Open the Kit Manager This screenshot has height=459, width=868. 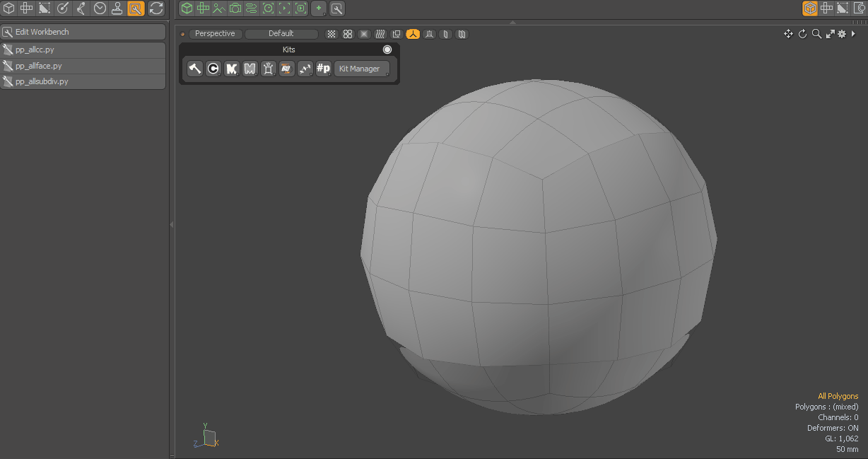coord(361,69)
